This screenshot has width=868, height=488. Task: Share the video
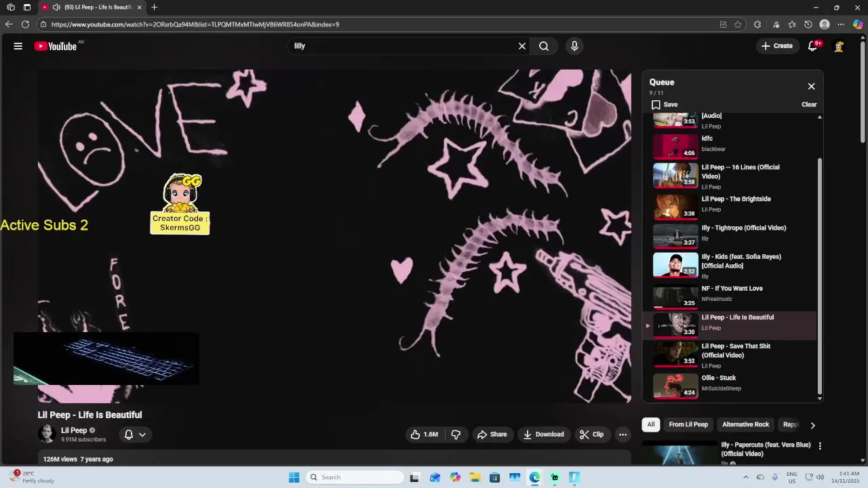click(492, 434)
